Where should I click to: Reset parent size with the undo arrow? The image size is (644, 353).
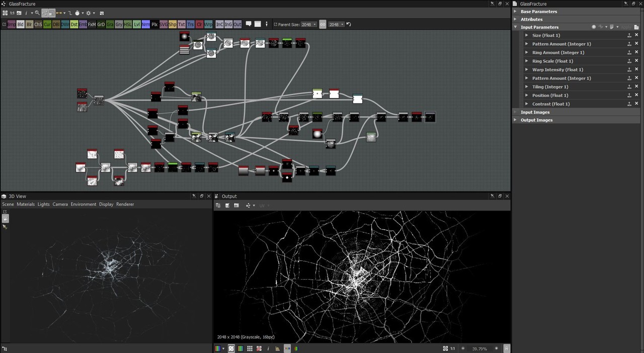click(x=349, y=24)
